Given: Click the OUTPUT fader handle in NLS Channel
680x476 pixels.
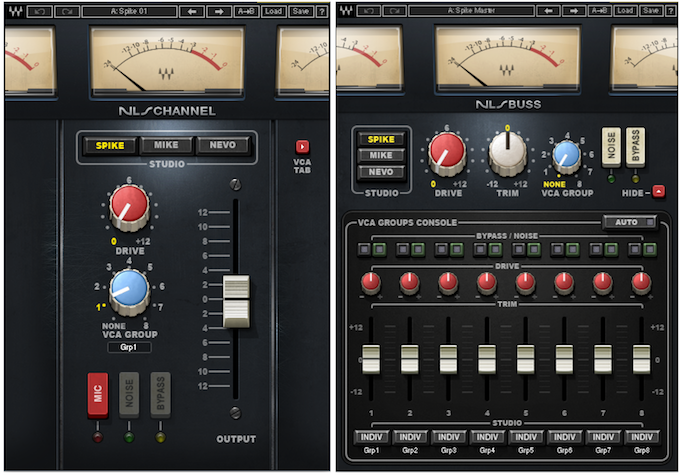Looking at the screenshot, I should pyautogui.click(x=236, y=301).
